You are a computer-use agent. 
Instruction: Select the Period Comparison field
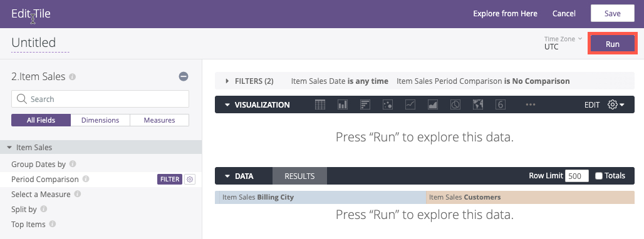coord(44,179)
